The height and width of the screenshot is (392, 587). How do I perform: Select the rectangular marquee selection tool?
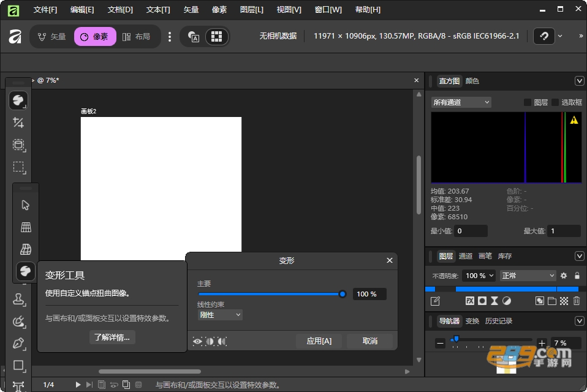(19, 167)
